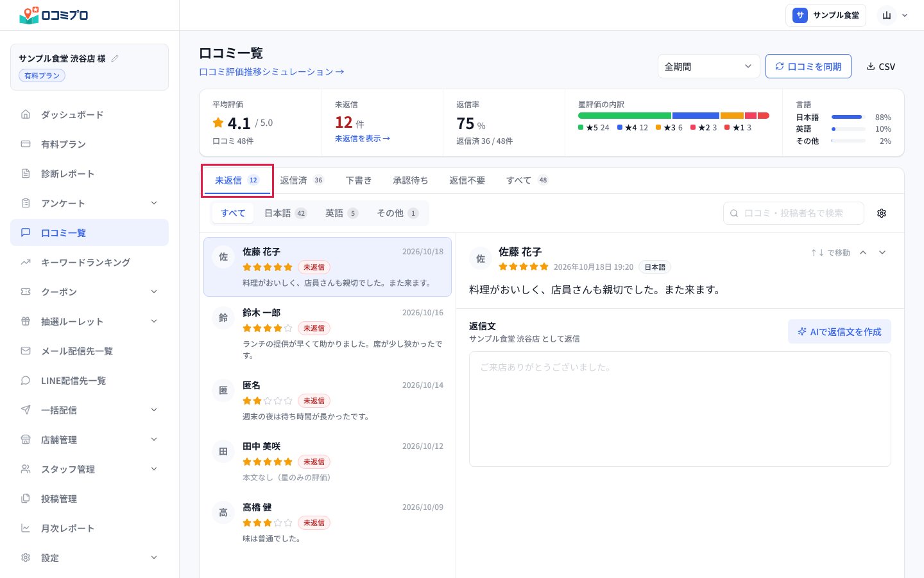Click the キーワードランキング trend icon
924x578 pixels.
pos(26,262)
